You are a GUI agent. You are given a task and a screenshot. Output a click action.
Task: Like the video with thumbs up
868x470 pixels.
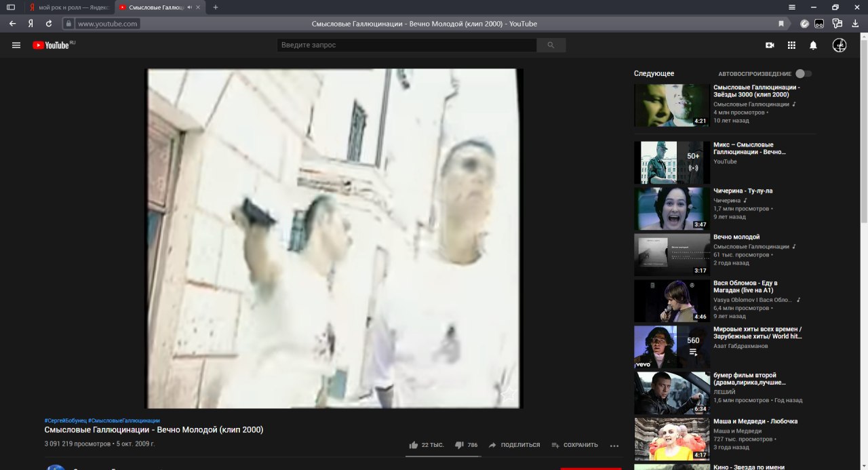click(x=427, y=445)
